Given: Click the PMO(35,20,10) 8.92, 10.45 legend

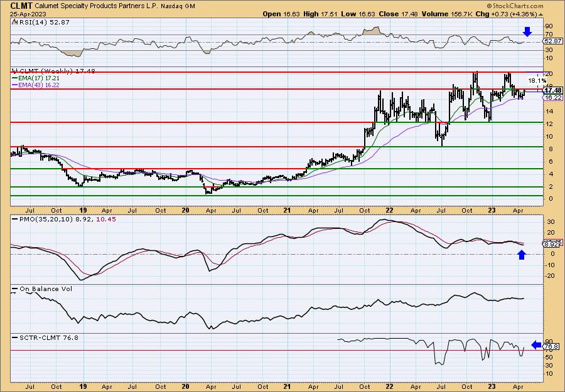Looking at the screenshot, I should 67,219.
